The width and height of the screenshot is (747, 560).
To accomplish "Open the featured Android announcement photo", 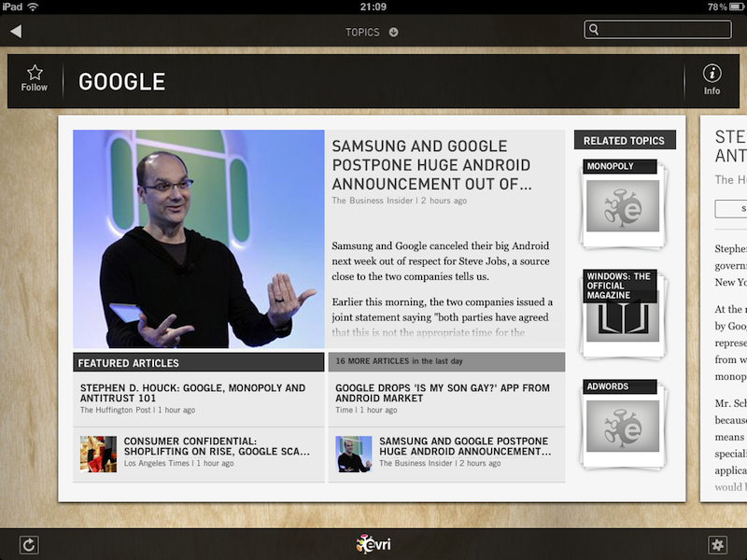I will tap(199, 239).
